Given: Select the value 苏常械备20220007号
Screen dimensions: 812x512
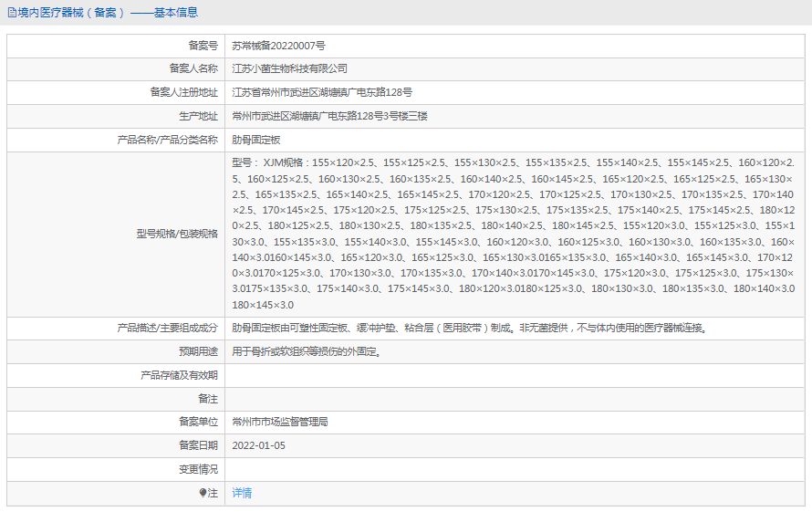Looking at the screenshot, I should pyautogui.click(x=278, y=46).
